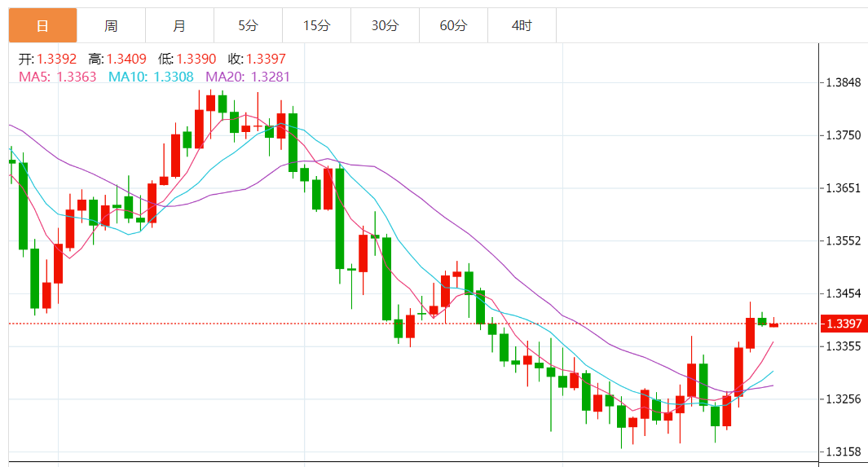
Task: Select the 日 daily chart tab
Action: point(42,26)
